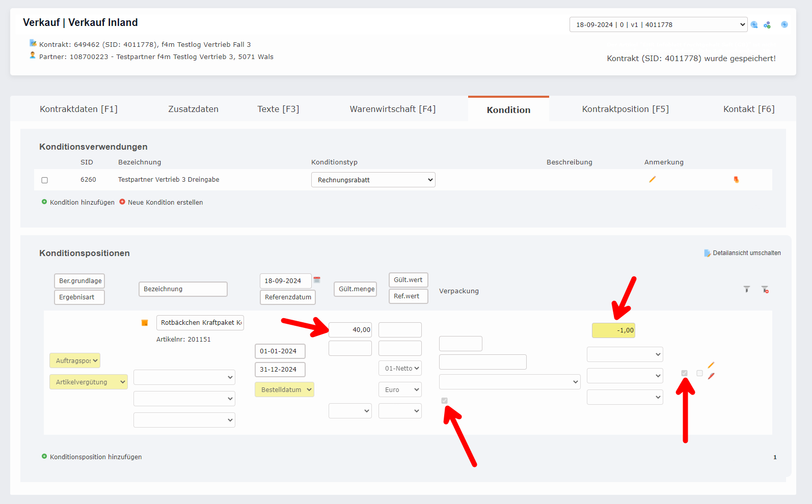Click the Gült.wert filter field
Viewport: 812px width, 504px height.
point(409,280)
